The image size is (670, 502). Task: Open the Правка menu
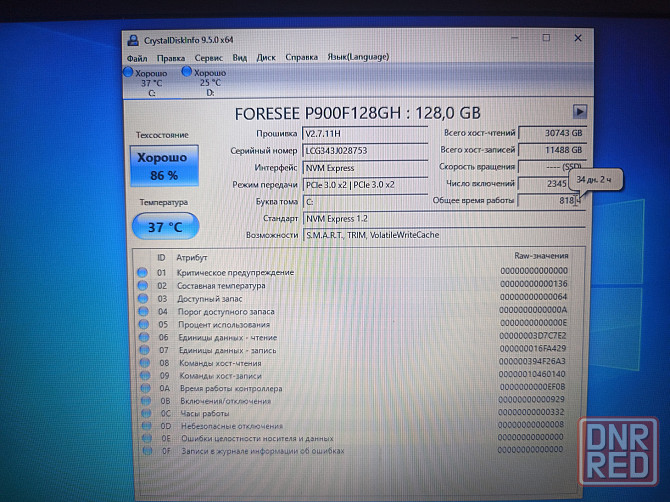[170, 58]
